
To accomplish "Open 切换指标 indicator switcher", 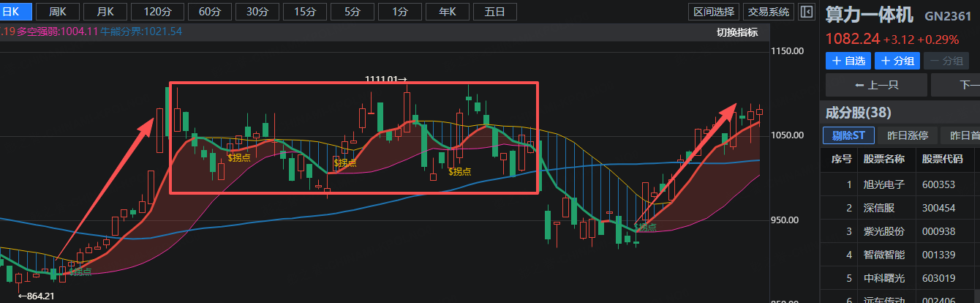I will click(737, 32).
